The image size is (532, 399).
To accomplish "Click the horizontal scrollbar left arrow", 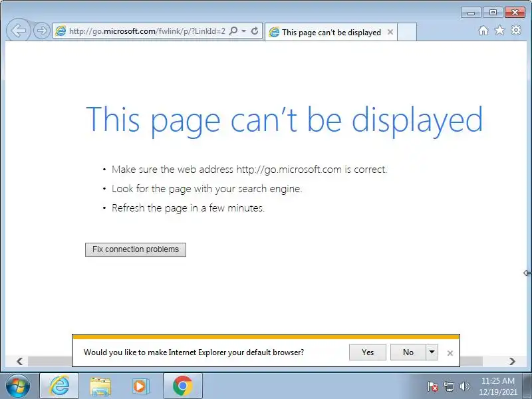I will tap(20, 361).
